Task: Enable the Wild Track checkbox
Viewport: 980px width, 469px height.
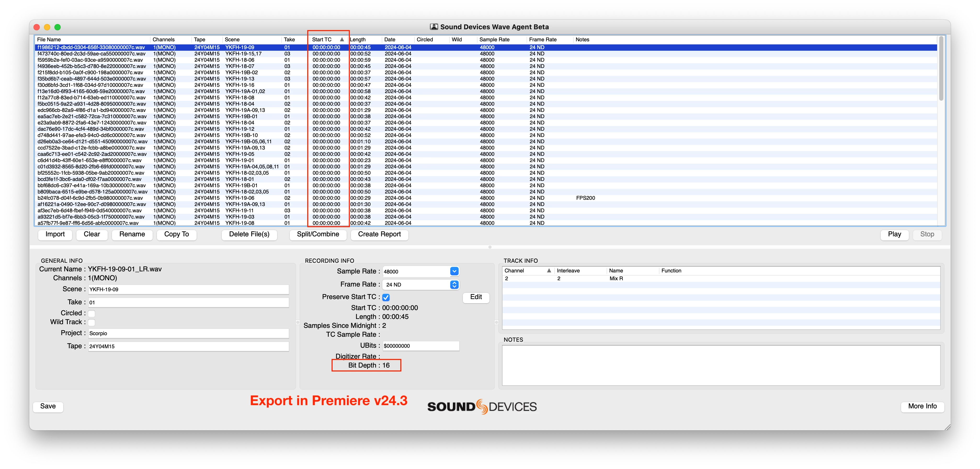Action: [92, 323]
